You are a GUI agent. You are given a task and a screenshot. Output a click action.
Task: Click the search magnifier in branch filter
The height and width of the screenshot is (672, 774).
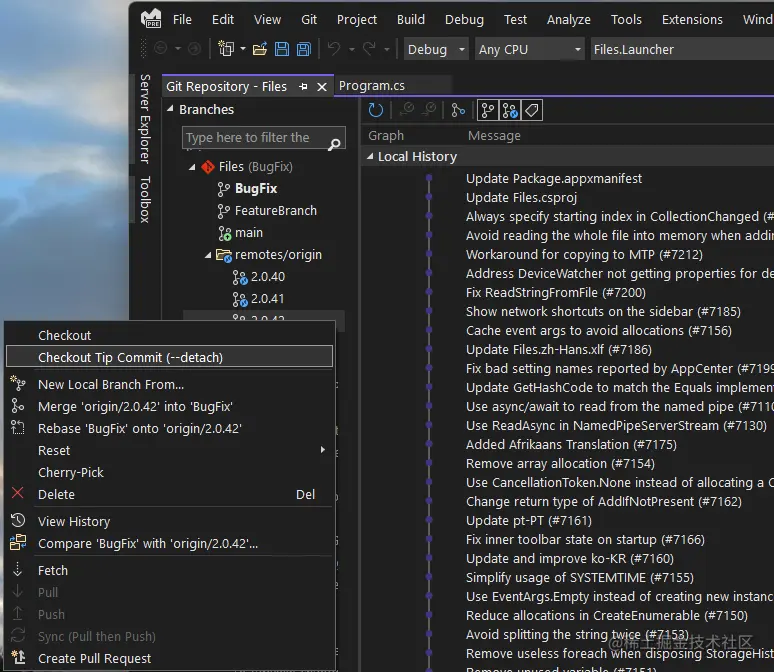point(334,144)
